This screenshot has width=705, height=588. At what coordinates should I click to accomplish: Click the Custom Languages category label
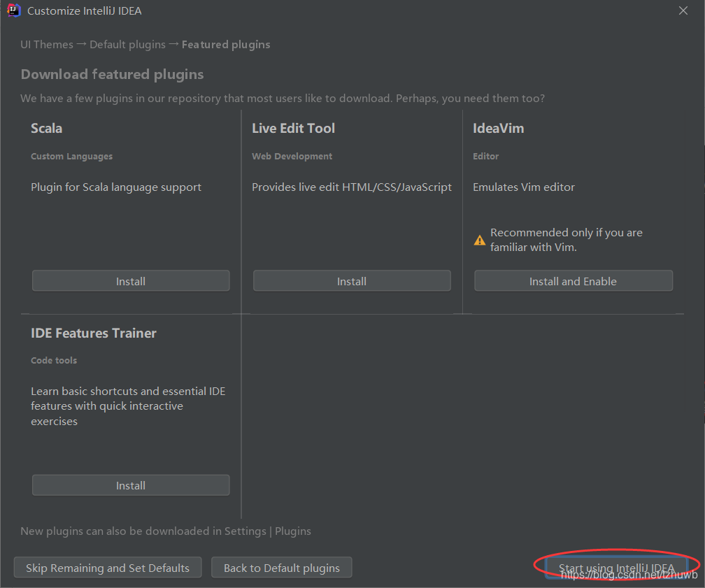[x=72, y=157]
